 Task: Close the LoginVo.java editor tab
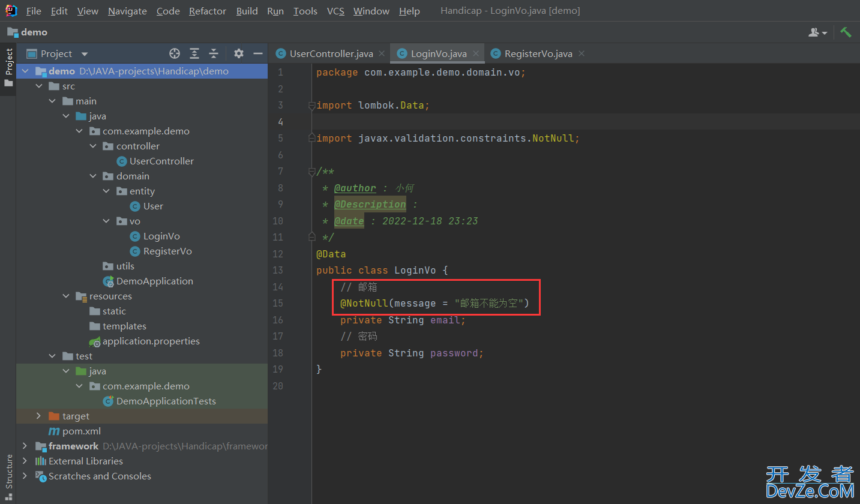[x=476, y=53]
